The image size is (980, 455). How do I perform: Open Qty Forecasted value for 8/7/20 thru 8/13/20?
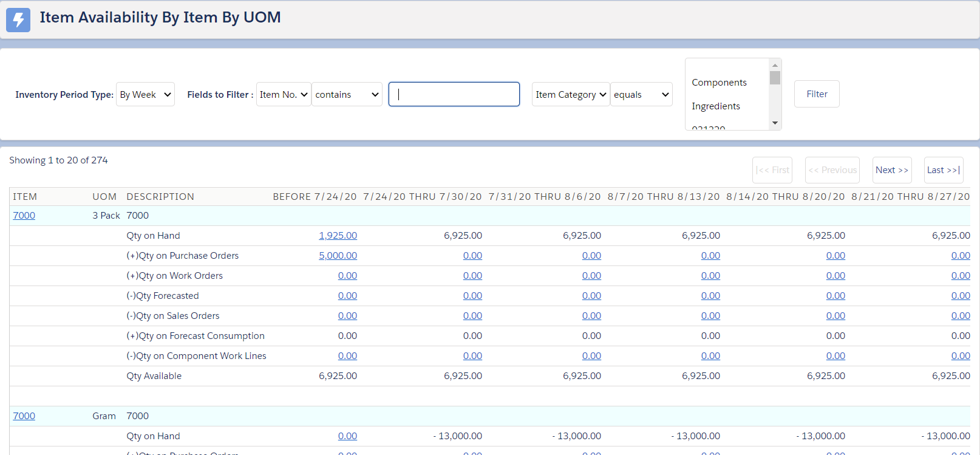710,296
